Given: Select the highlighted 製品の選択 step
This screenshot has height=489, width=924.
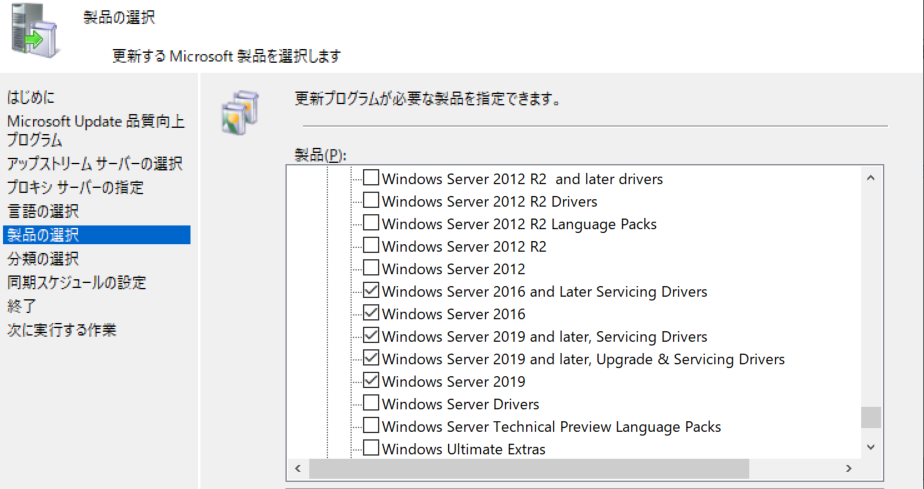Looking at the screenshot, I should 97,235.
